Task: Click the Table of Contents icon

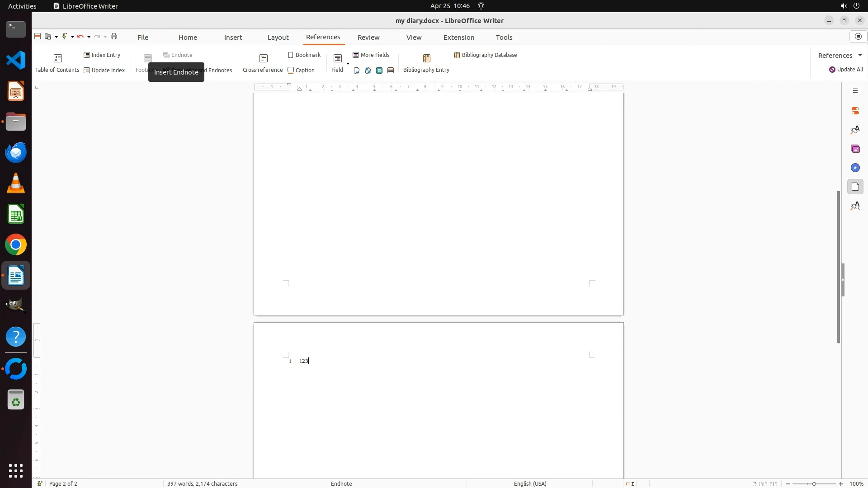Action: click(x=57, y=58)
